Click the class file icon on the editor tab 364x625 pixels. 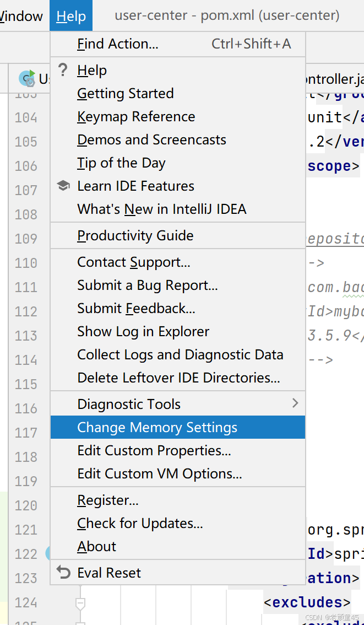click(x=26, y=79)
